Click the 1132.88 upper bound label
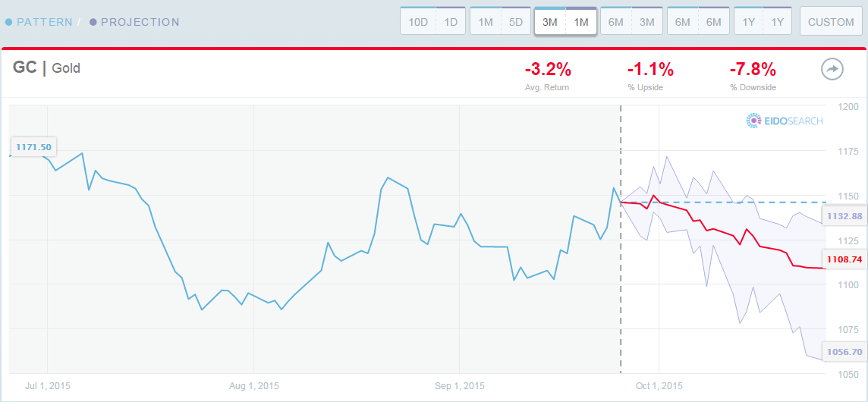The height and width of the screenshot is (402, 868). pos(844,216)
